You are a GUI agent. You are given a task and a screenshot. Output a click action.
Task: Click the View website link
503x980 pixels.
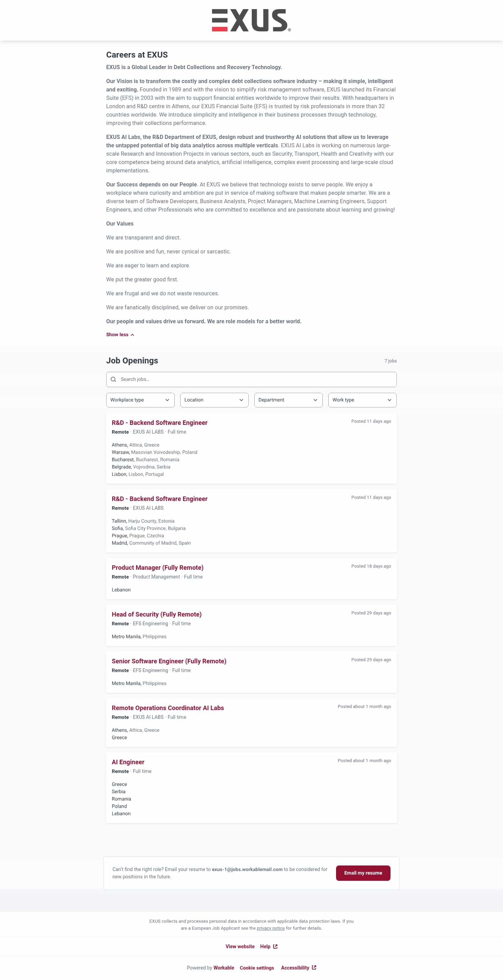(240, 946)
